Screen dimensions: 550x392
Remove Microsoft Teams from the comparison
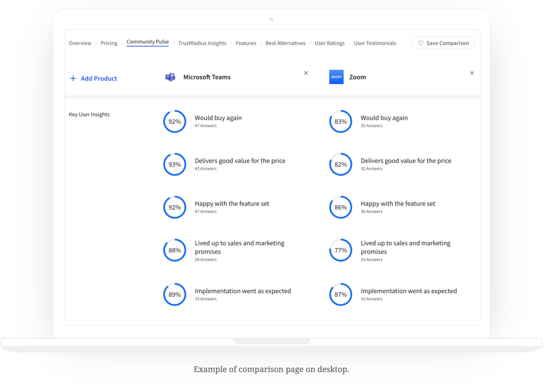[306, 73]
